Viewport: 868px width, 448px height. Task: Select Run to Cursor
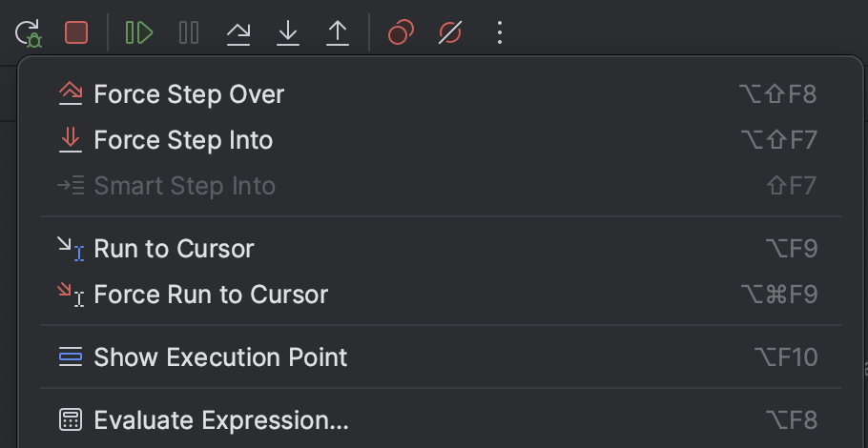(174, 249)
